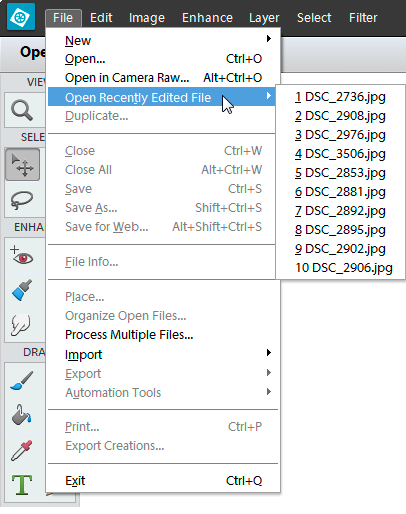Viewport: 406px width, 514px height.
Task: Select the Zoom magnifier tool
Action: 22,110
